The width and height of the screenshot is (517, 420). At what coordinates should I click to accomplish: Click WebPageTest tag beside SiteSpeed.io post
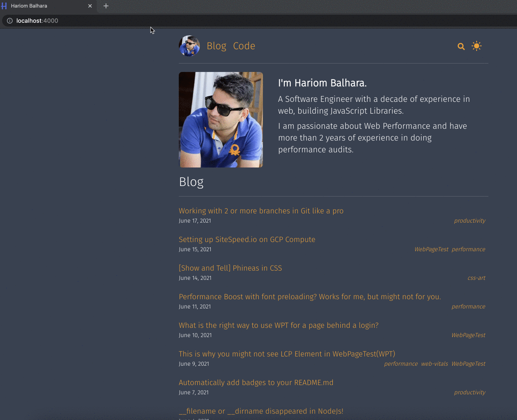pos(431,250)
